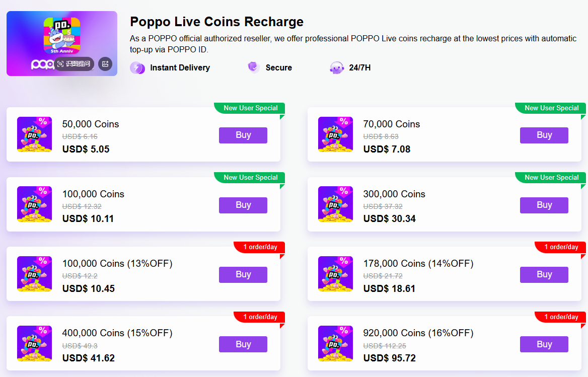Click 1 order/day tag on 400,000 Coins
The height and width of the screenshot is (377, 588).
coord(260,317)
